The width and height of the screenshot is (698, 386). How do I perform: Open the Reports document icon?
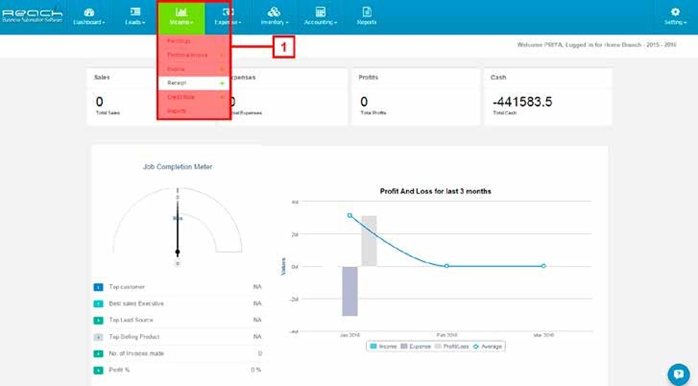click(x=366, y=12)
